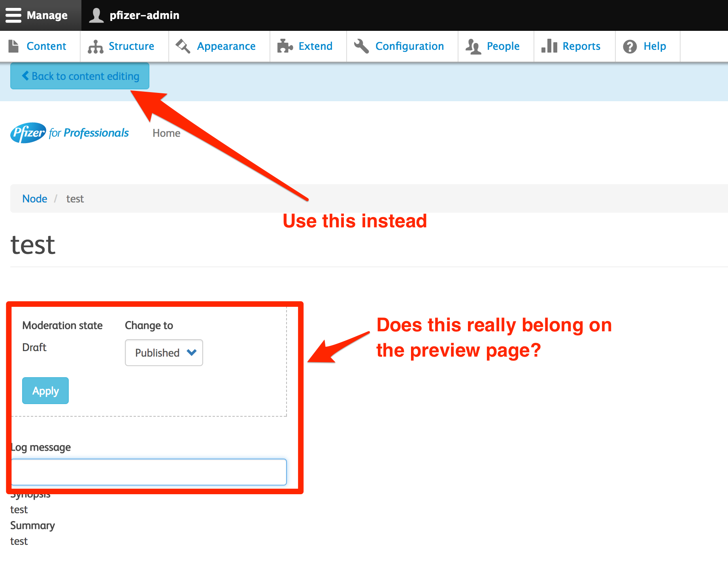Open the Configuration admin menu
Viewport: 728px width, 563px height.
coord(402,46)
